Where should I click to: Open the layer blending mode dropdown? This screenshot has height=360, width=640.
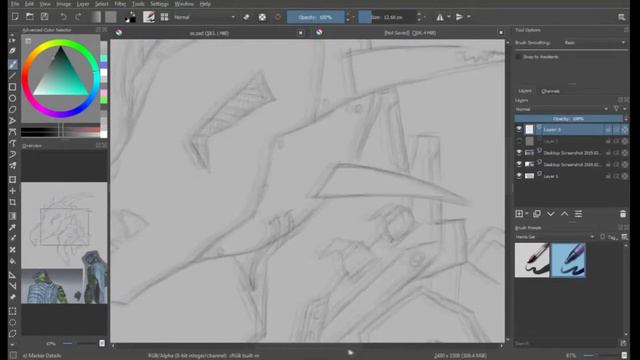tap(562, 109)
